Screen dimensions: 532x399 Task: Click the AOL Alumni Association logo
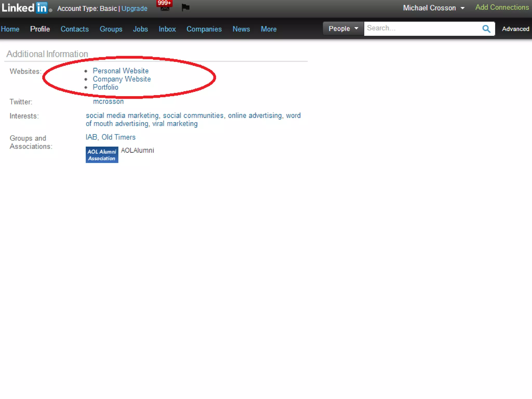(102, 155)
